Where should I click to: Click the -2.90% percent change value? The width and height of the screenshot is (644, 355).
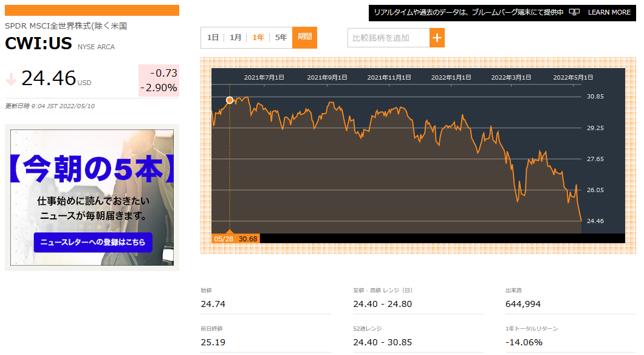pos(159,88)
